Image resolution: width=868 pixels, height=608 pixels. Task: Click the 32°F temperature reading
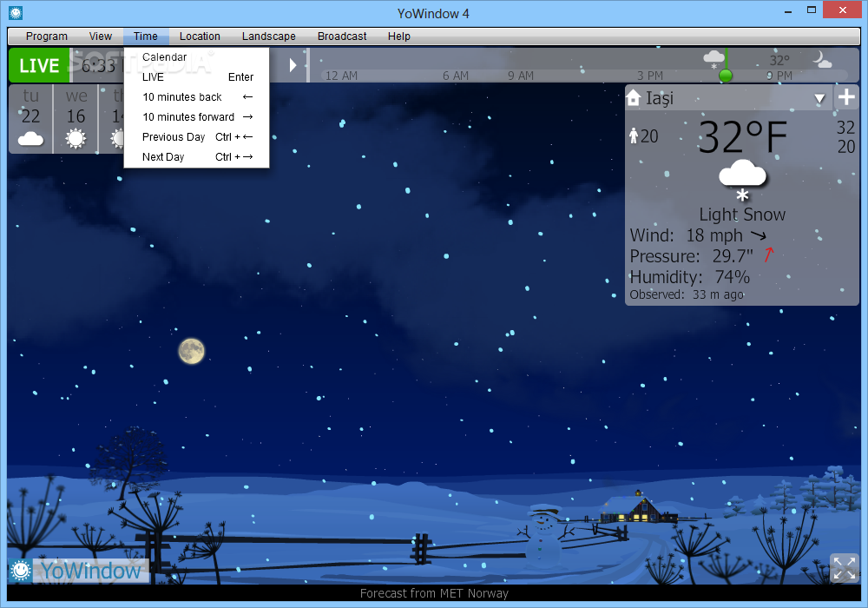tap(742, 137)
